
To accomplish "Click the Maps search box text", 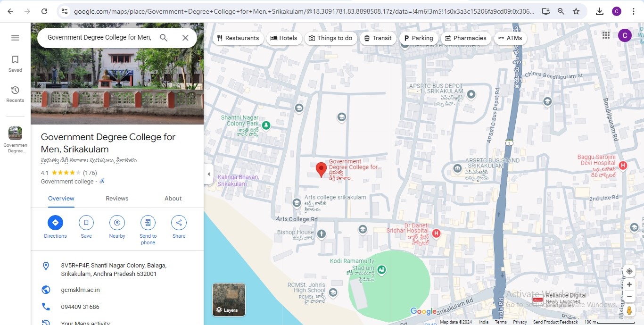I will pos(99,37).
